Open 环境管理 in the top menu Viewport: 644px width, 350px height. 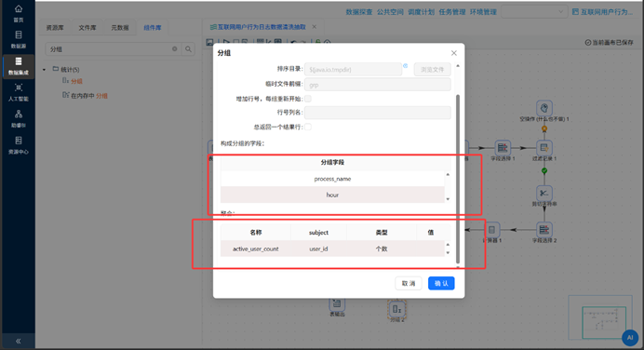483,12
